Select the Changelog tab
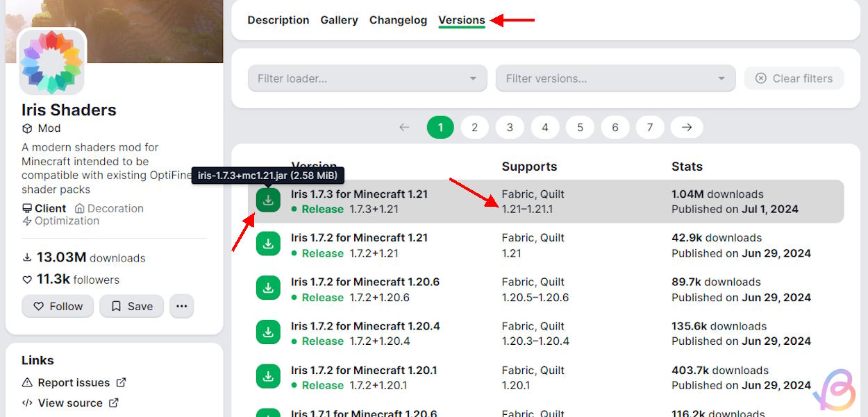Viewport: 868px width, 417px height. point(398,20)
